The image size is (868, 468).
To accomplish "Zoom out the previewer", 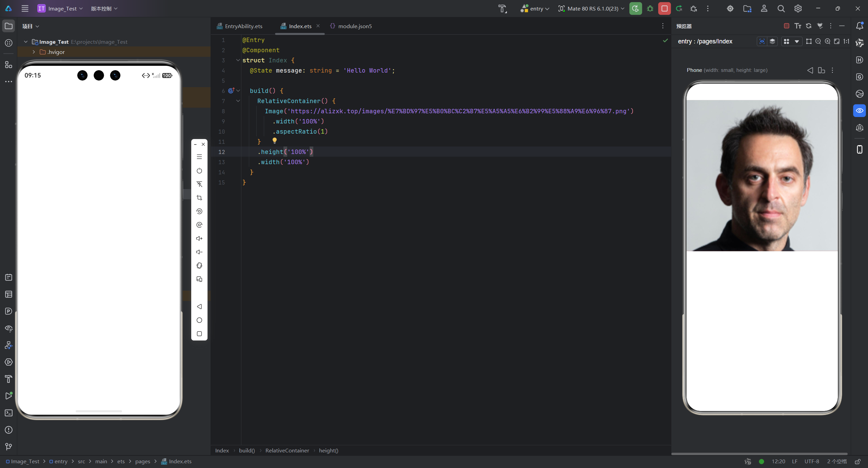I will 818,41.
